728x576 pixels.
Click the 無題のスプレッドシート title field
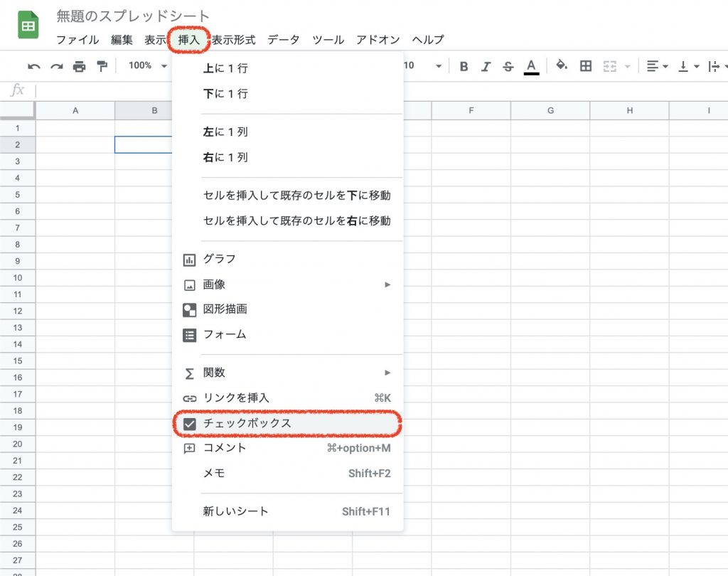pyautogui.click(x=134, y=16)
